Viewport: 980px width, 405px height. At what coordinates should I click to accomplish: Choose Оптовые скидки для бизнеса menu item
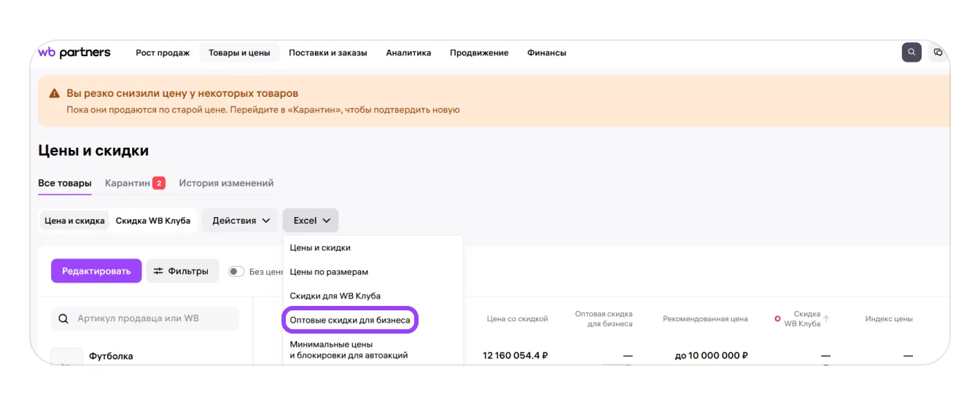point(350,320)
